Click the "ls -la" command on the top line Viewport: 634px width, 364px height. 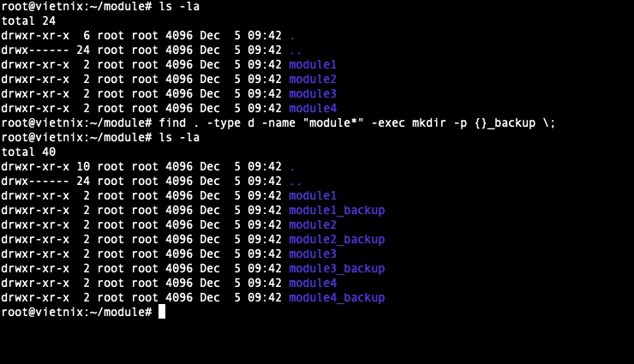[180, 6]
